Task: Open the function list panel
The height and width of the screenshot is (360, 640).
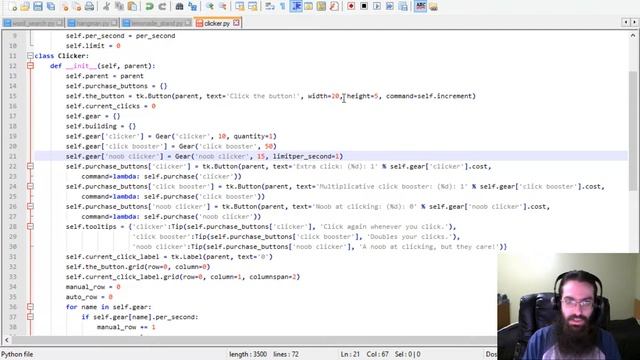Action: click(334, 6)
